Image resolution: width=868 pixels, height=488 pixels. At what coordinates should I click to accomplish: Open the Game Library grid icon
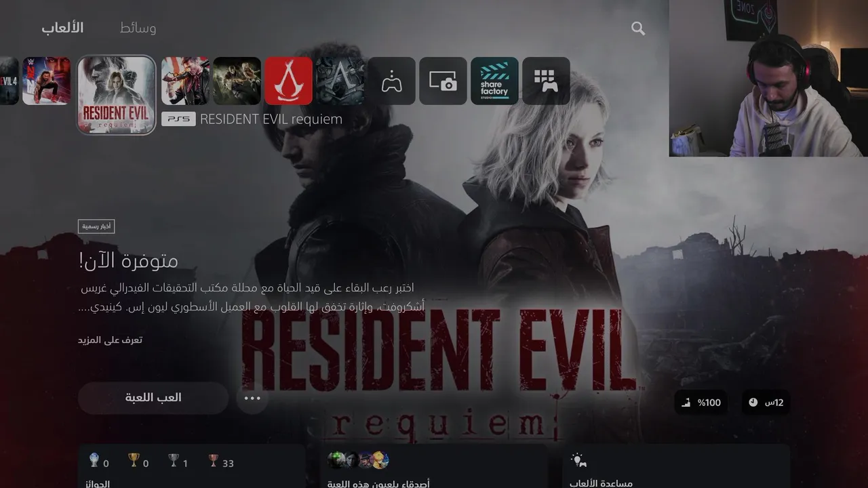pyautogui.click(x=546, y=81)
